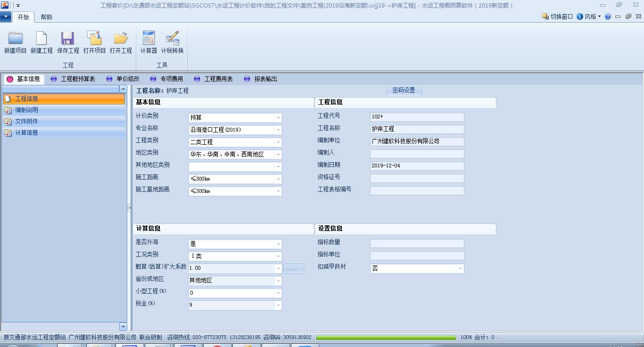
Task: Expand the 施工基地距离 dropdown
Action: point(278,191)
